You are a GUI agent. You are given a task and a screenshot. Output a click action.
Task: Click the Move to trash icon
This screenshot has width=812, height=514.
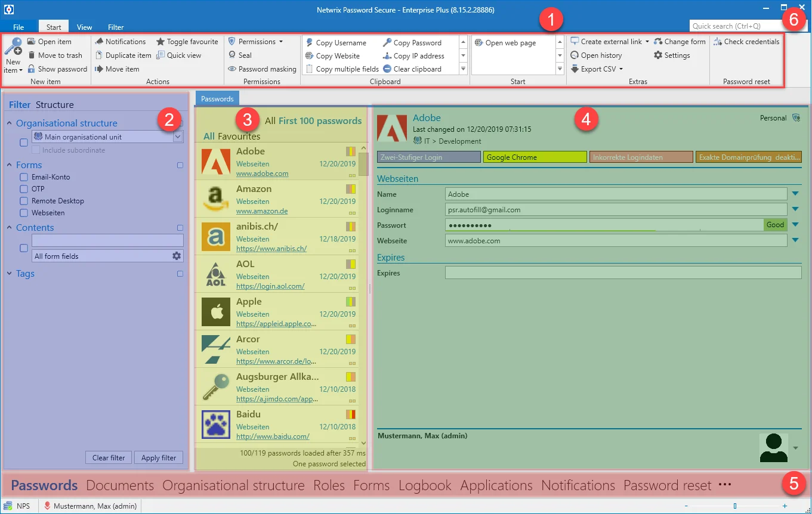click(x=32, y=55)
